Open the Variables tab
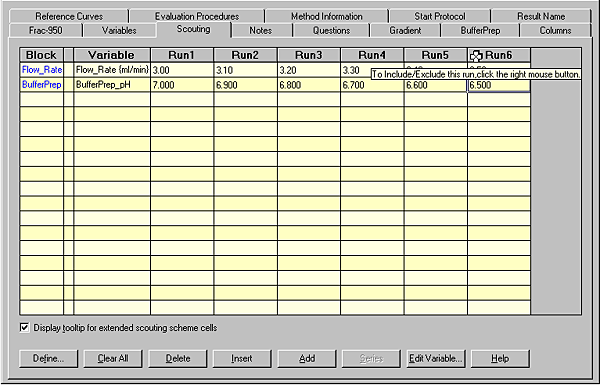Screen dimensions: 600x385 [x=119, y=31]
